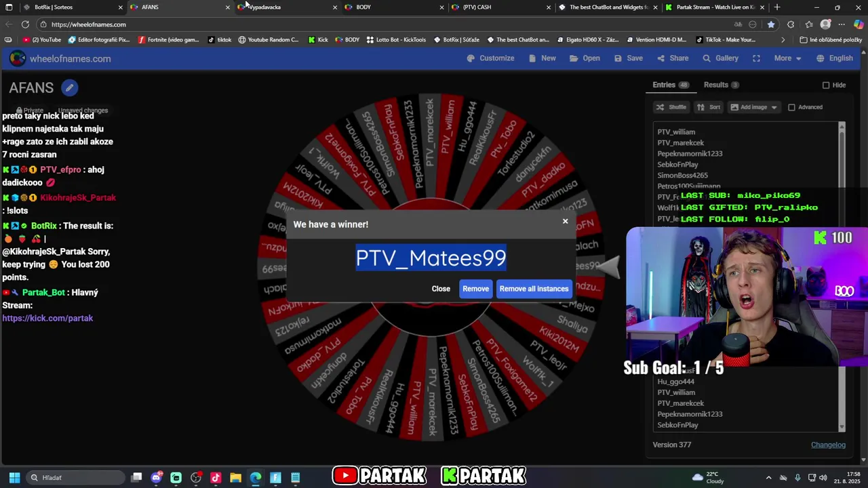The width and height of the screenshot is (868, 488).
Task: Click the highlighted winner name PTV_Matees99
Action: tap(431, 258)
